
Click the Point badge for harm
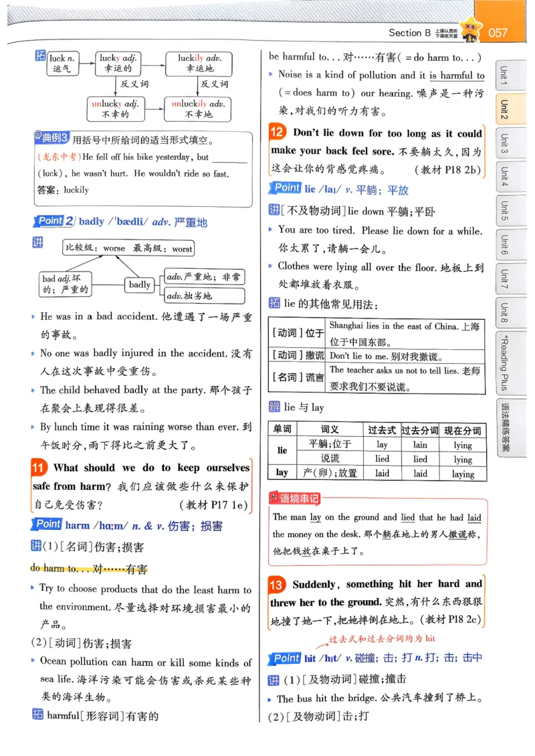(x=46, y=525)
